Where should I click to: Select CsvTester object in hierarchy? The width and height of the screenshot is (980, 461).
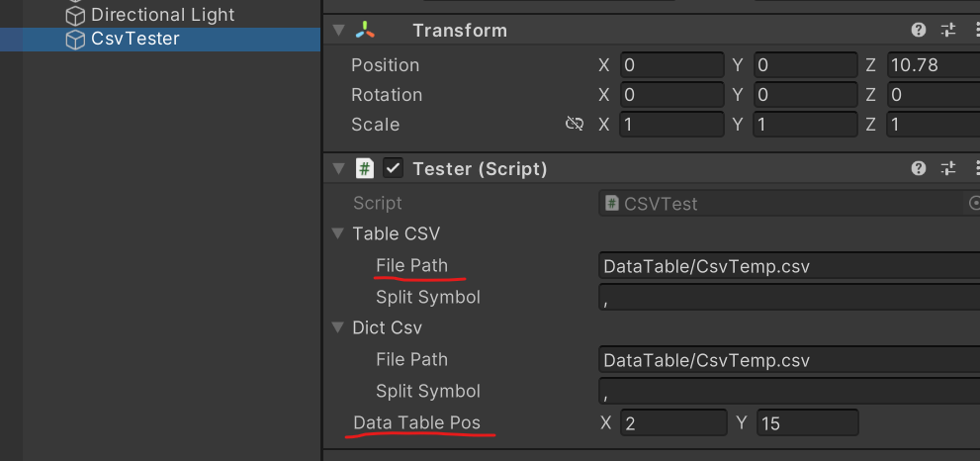135,40
